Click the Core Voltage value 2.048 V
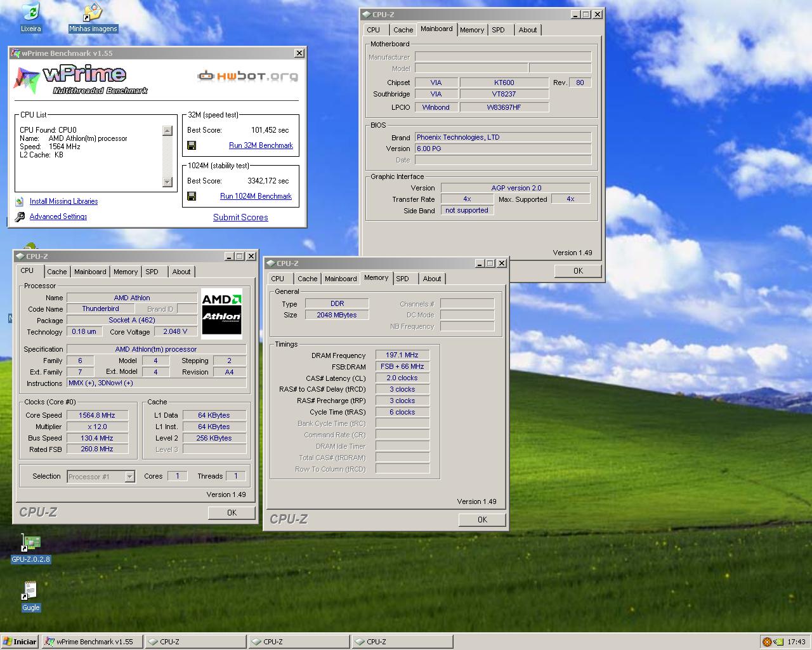This screenshot has height=650, width=812. click(x=175, y=331)
